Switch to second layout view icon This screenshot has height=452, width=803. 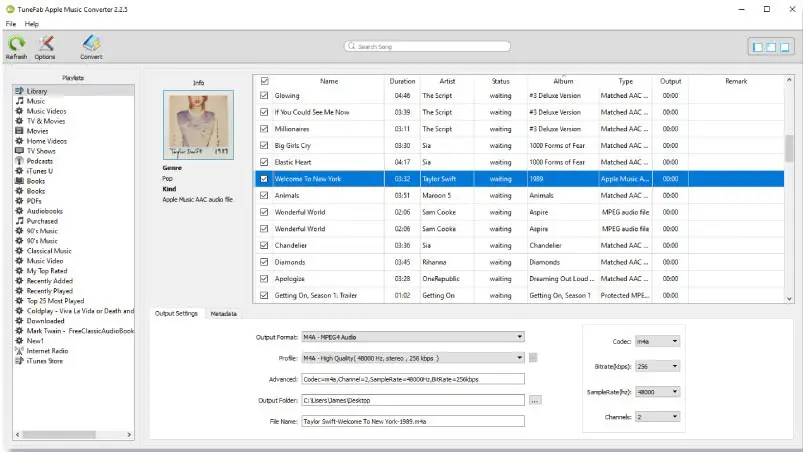[x=771, y=47]
